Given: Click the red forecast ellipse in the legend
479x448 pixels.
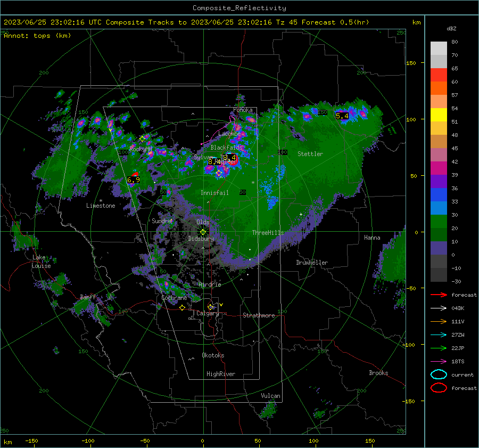Looking at the screenshot, I should (439, 388).
